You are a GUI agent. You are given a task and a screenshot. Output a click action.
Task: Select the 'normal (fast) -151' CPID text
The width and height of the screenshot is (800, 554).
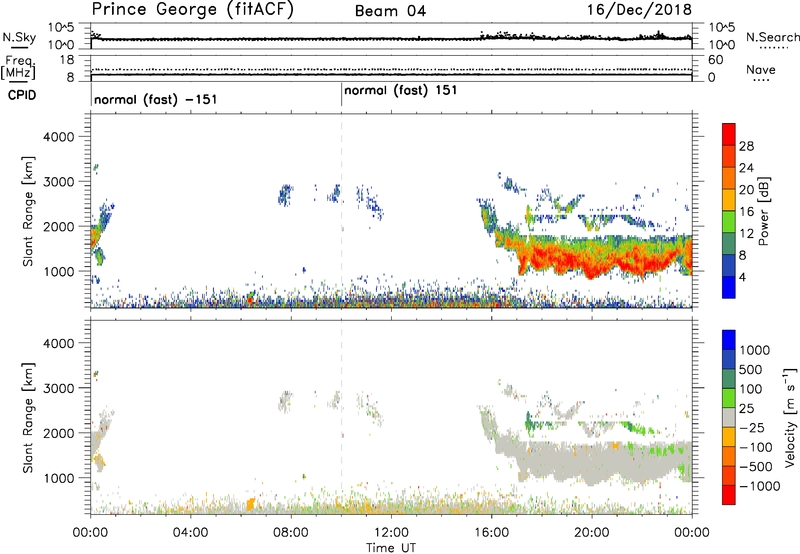point(156,99)
